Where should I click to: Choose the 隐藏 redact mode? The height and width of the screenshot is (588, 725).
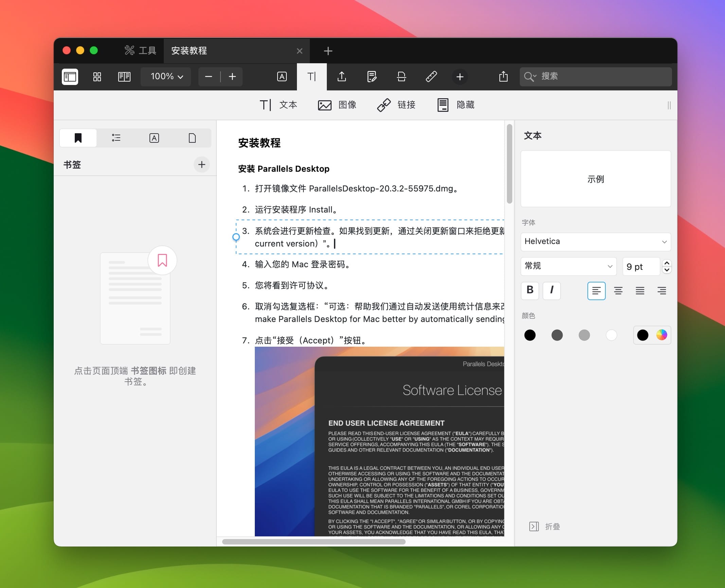[x=456, y=105]
